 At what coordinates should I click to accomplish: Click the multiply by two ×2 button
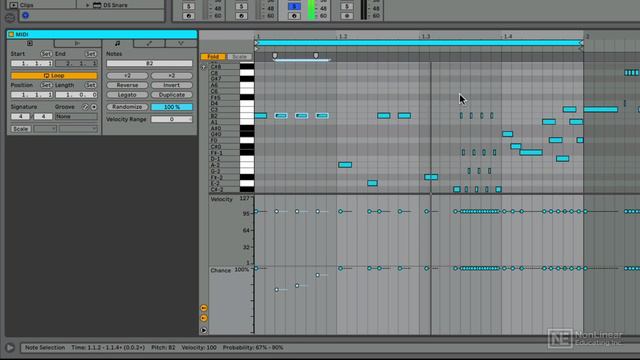[x=171, y=76]
